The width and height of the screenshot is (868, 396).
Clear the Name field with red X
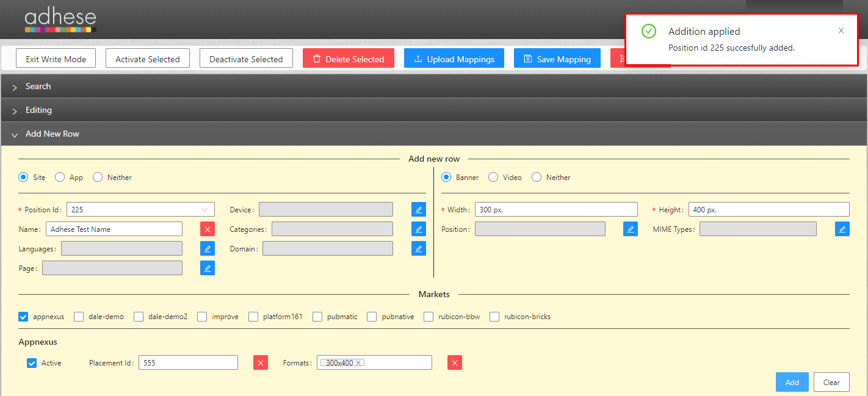(x=208, y=229)
